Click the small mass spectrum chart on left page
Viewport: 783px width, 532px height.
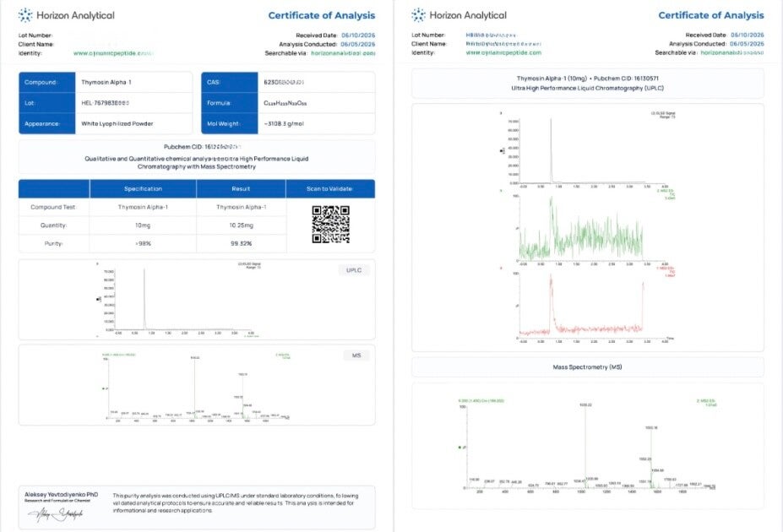pos(196,386)
